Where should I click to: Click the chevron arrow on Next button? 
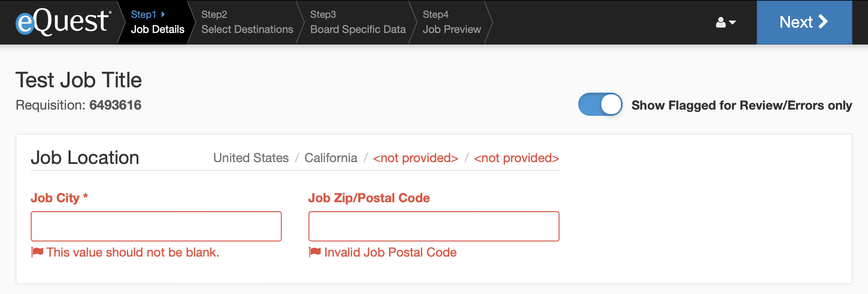click(823, 22)
